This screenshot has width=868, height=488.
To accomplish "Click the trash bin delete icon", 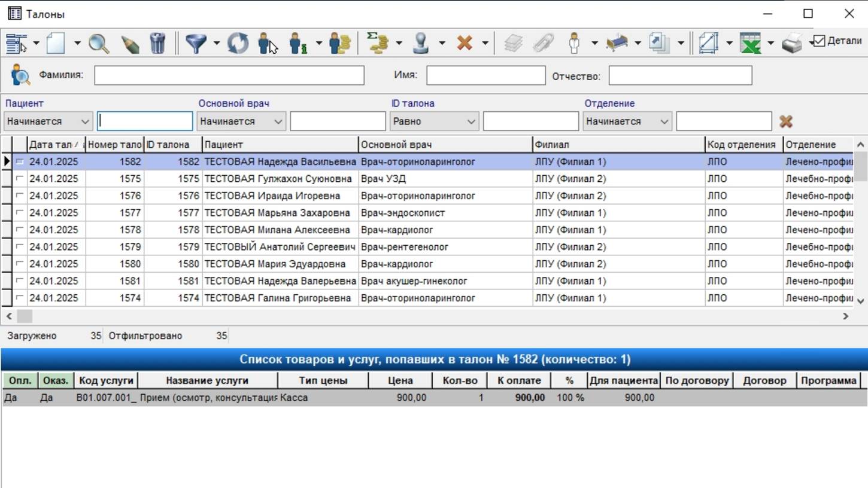I will tap(157, 43).
